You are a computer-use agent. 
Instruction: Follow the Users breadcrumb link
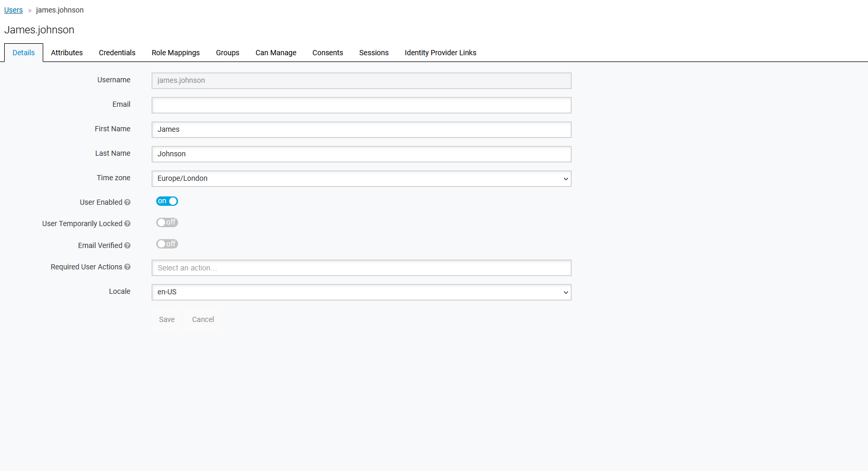pyautogui.click(x=14, y=10)
